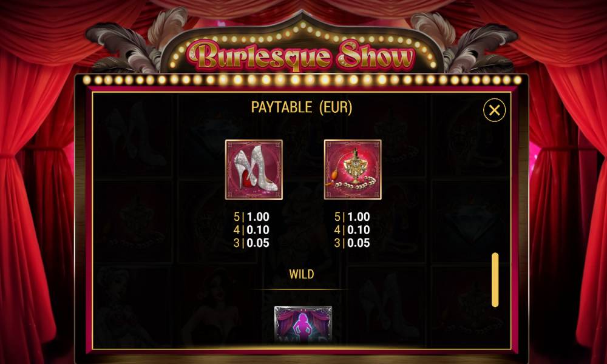Click the wild dancer silhouette symbol
Image resolution: width=607 pixels, height=364 pixels.
303,324
